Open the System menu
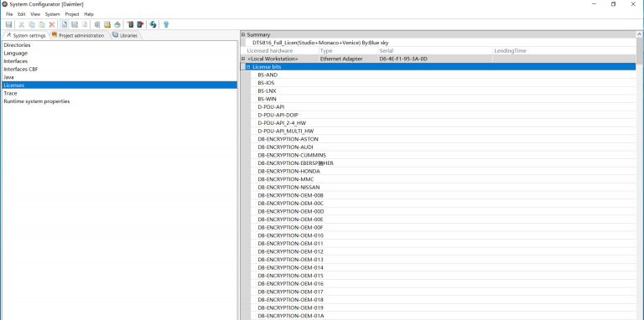 [53, 14]
